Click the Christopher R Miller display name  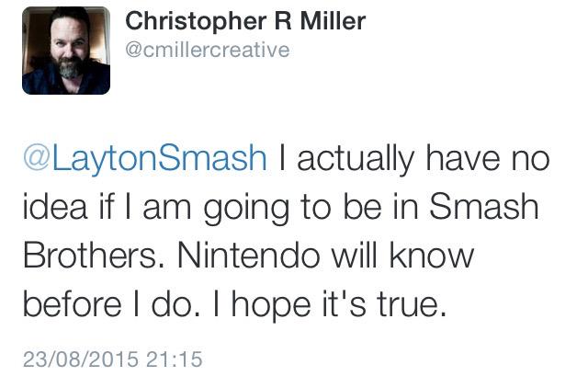point(245,21)
